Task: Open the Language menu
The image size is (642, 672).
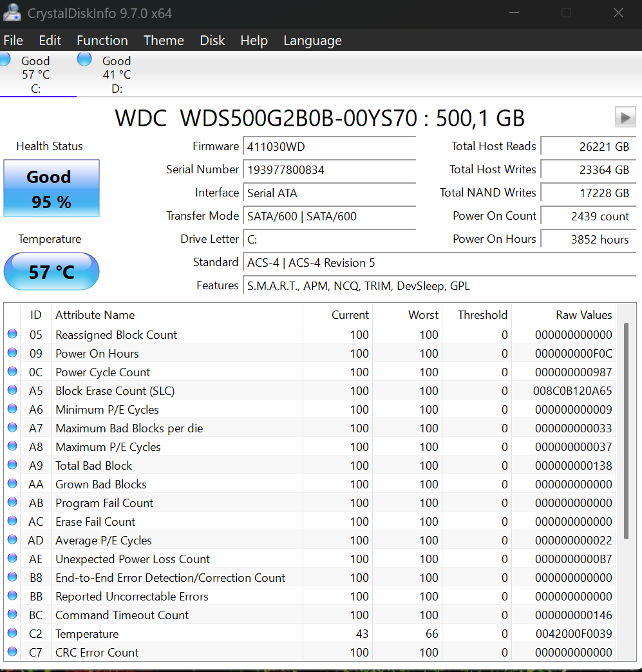Action: [312, 41]
